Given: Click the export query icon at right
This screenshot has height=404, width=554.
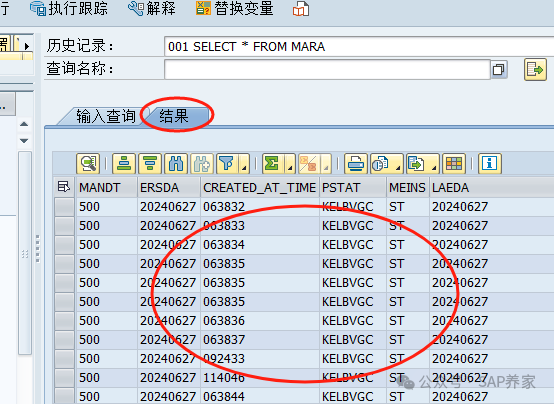Looking at the screenshot, I should [535, 70].
